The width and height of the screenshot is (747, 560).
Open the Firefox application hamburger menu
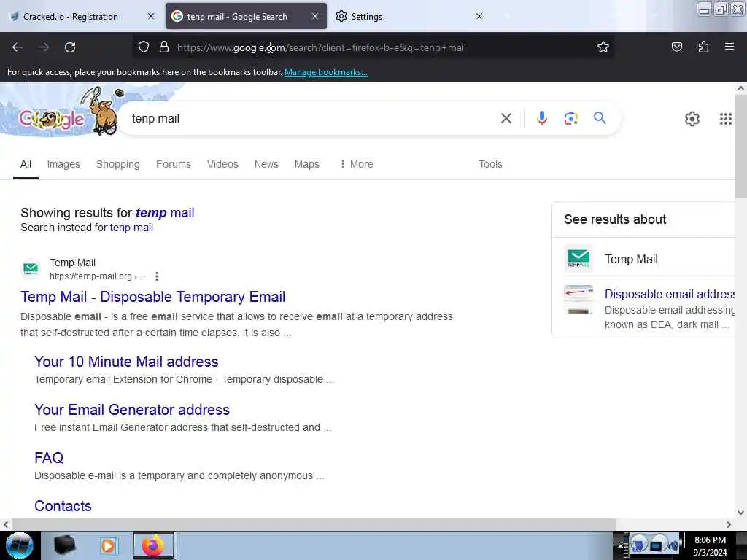pyautogui.click(x=729, y=47)
